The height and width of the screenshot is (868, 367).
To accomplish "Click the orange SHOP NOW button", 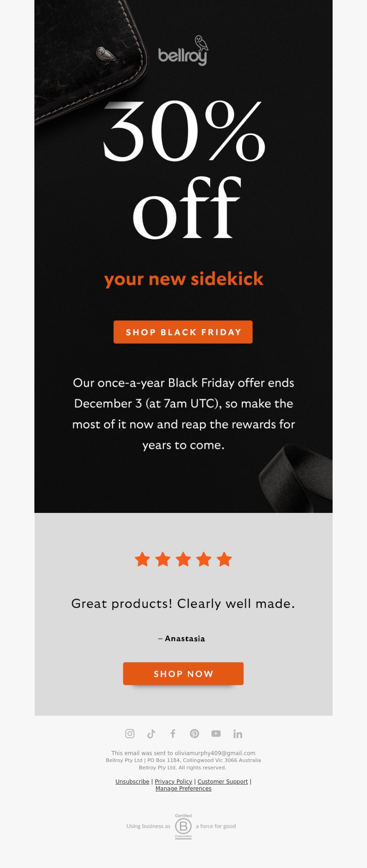I will [183, 673].
